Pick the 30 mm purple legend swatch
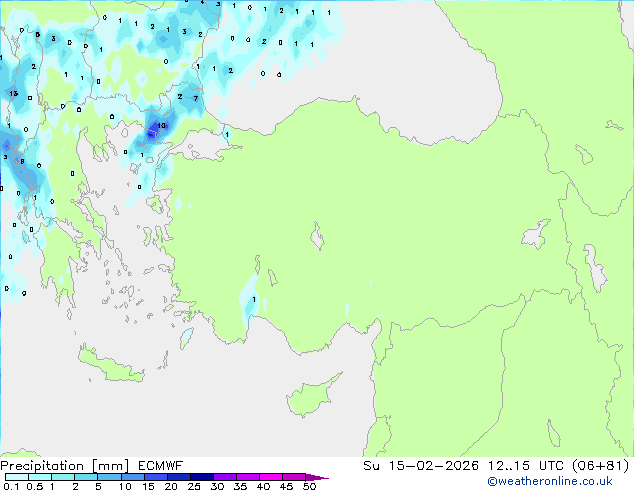 point(225,477)
